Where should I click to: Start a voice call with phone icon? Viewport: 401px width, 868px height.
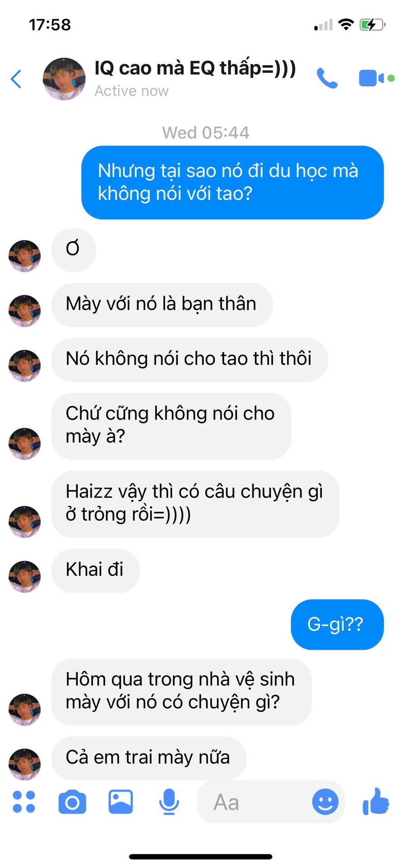[327, 78]
